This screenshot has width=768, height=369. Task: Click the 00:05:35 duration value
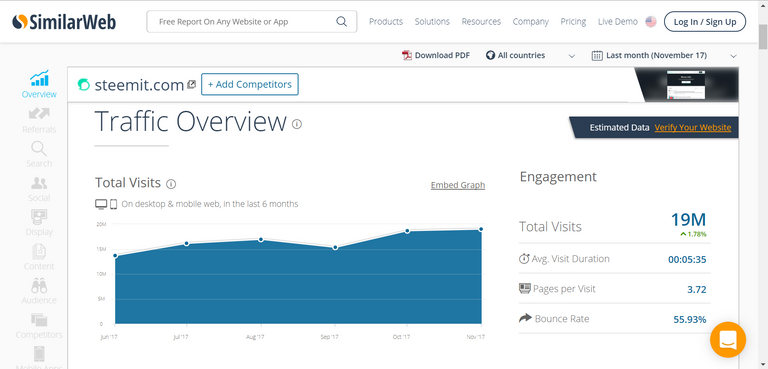[x=687, y=259]
